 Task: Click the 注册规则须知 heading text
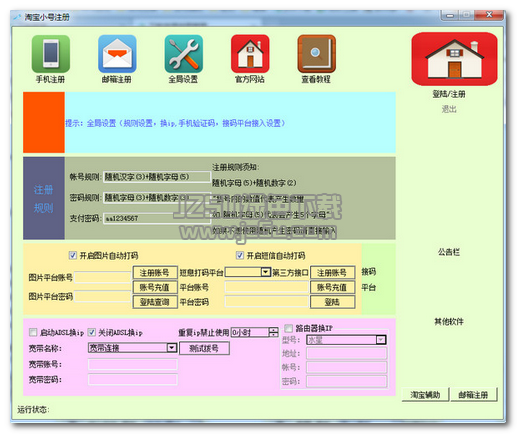[236, 167]
